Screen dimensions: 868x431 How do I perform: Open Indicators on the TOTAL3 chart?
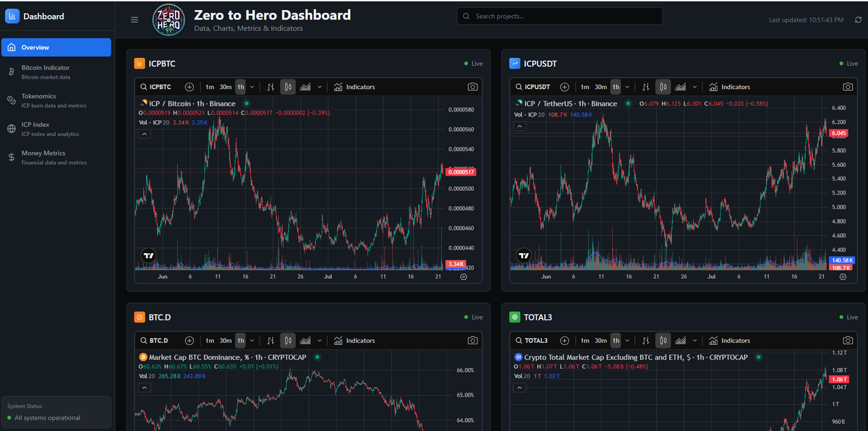tap(730, 341)
